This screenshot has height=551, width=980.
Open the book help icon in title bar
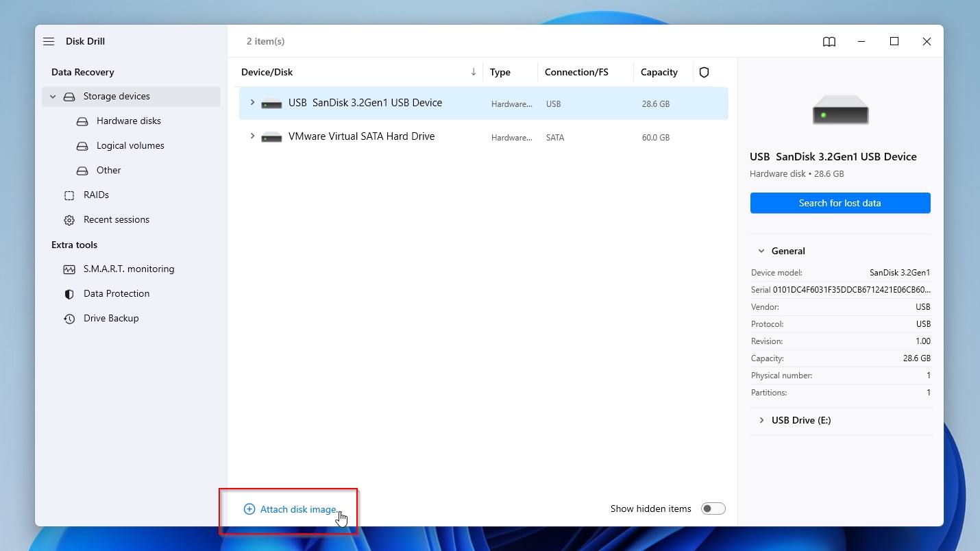point(829,42)
